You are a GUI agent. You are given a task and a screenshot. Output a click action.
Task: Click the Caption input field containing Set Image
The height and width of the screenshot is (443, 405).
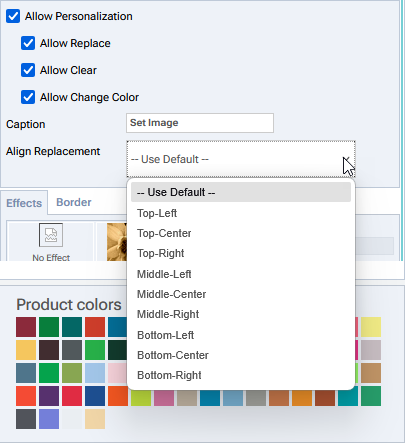[x=200, y=123]
